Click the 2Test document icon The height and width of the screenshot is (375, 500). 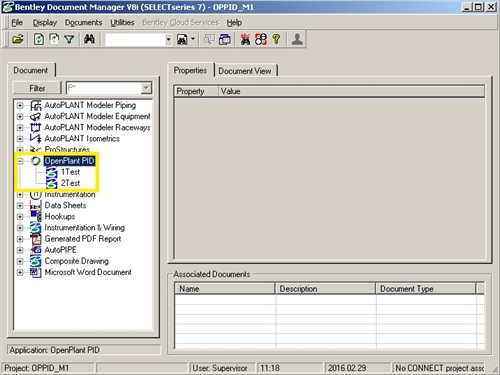pos(52,183)
